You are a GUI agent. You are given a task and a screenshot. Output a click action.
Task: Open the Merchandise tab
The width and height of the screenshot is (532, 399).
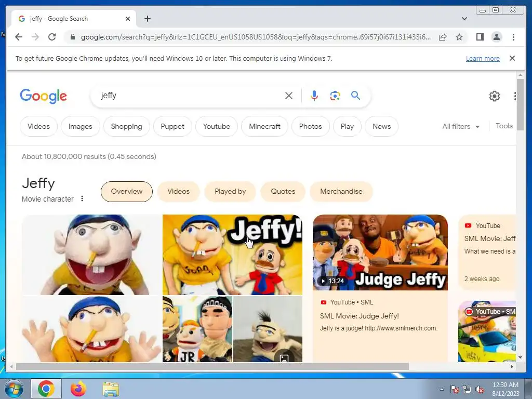pos(341,191)
